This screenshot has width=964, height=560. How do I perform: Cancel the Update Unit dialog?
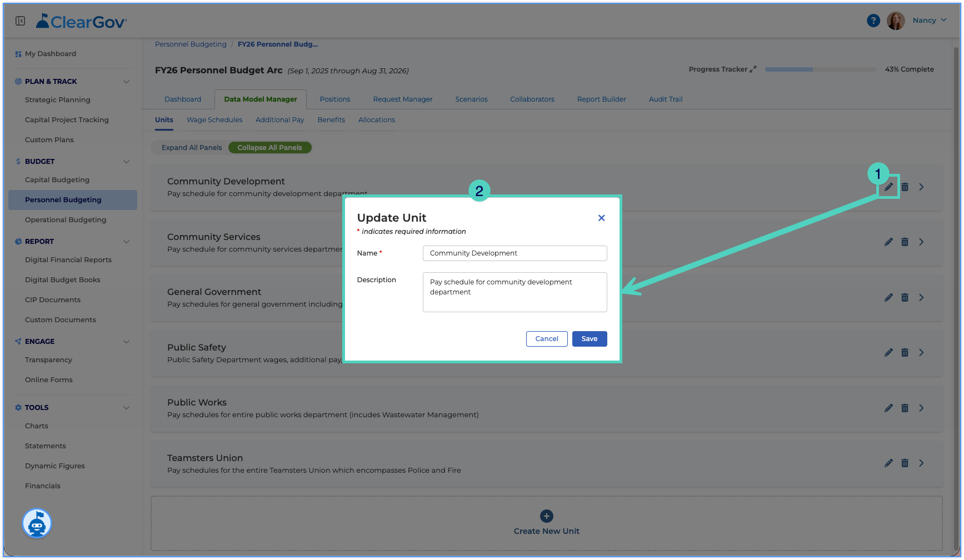point(547,339)
